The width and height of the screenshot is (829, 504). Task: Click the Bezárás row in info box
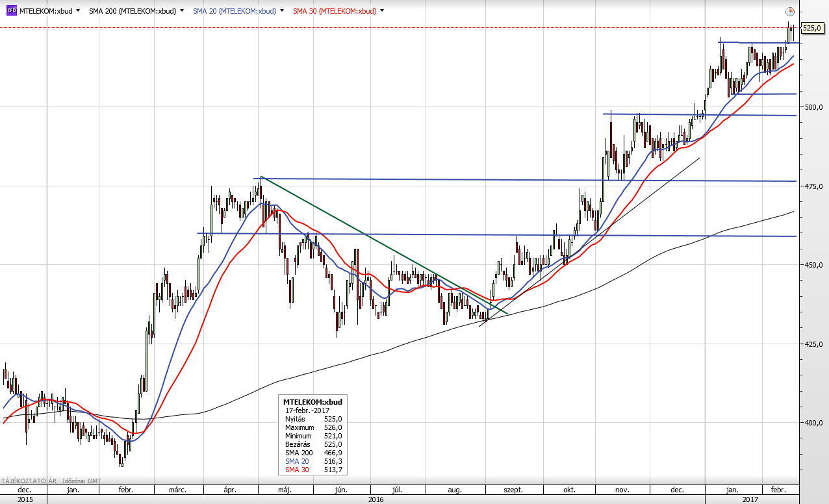click(x=312, y=444)
